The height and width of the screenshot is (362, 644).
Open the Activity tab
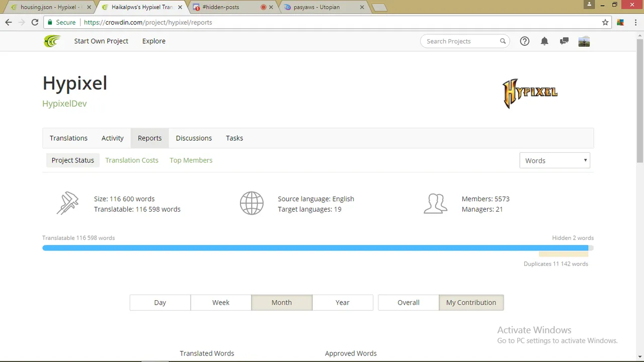(x=113, y=138)
